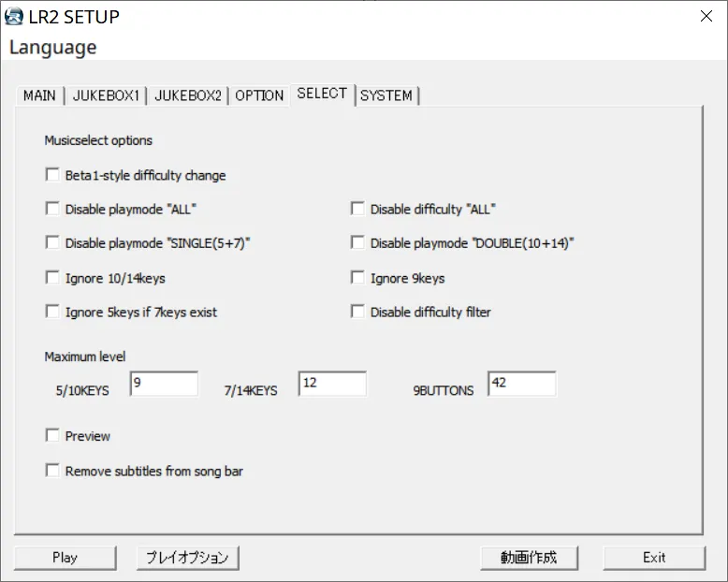
Task: Click the Exit button
Action: [x=654, y=558]
